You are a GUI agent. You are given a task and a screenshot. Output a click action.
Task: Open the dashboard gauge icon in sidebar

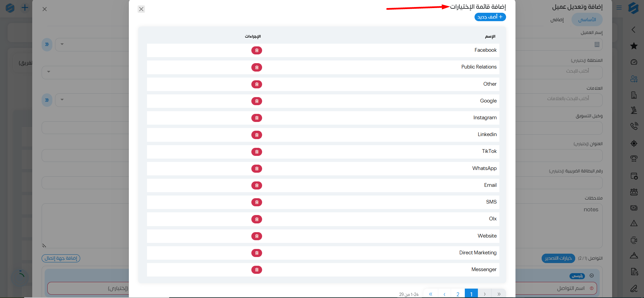pos(634,62)
